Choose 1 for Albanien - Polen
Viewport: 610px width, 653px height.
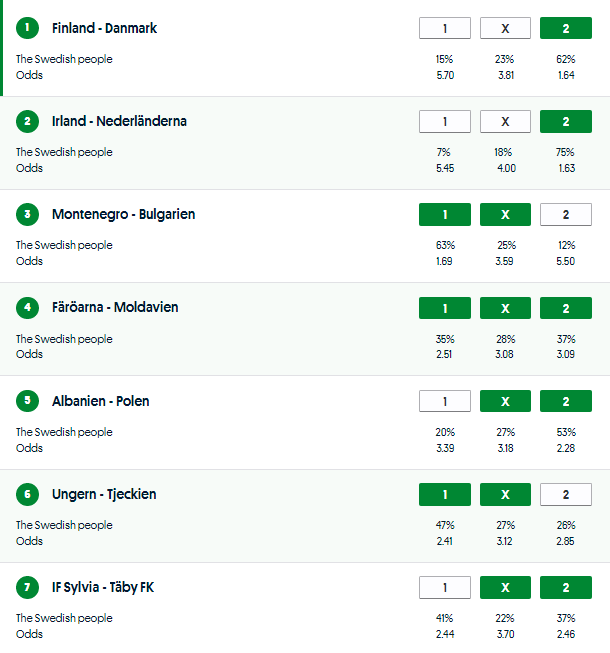click(x=444, y=401)
